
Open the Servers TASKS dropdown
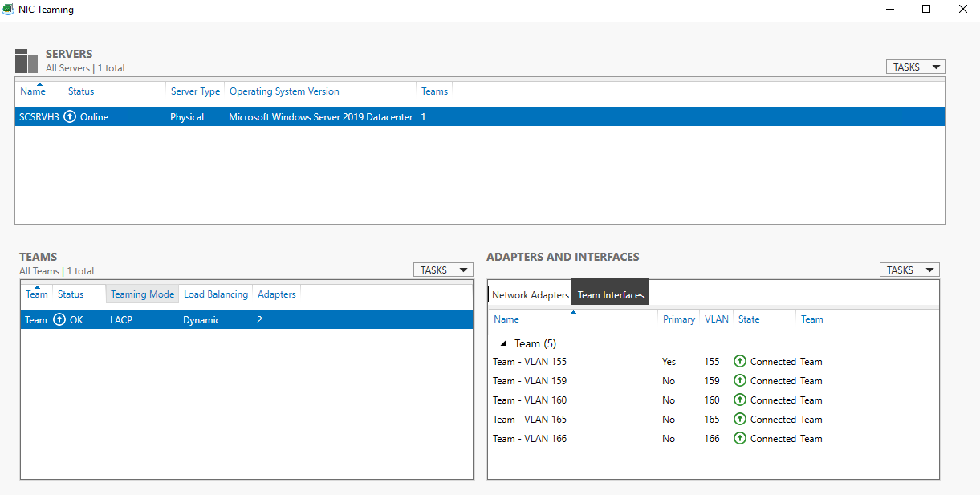[x=916, y=67]
